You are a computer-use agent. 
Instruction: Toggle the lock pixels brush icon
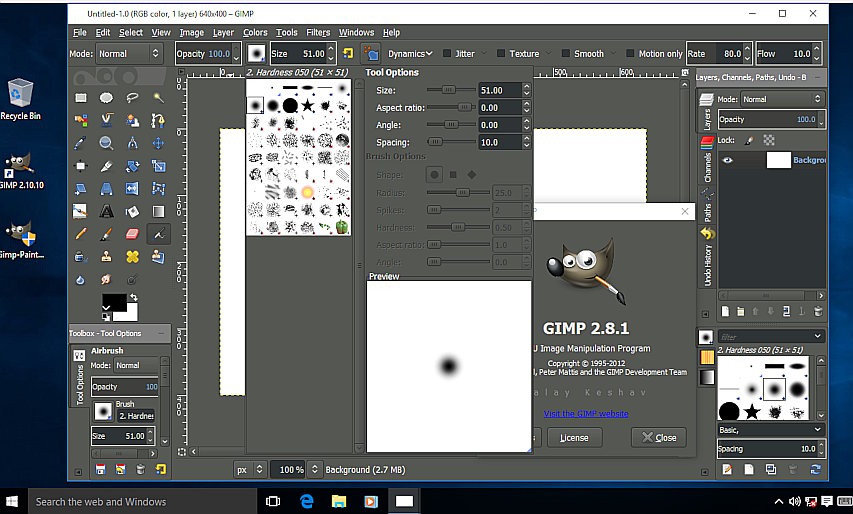(x=749, y=140)
